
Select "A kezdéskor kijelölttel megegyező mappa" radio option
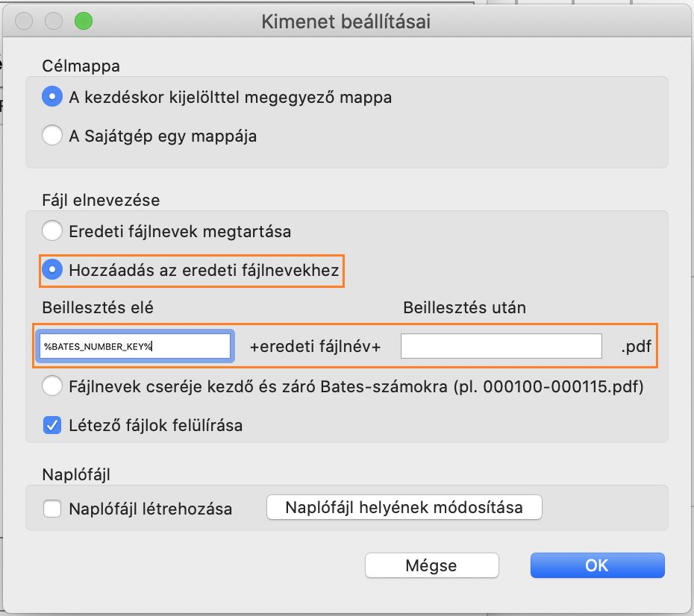click(51, 97)
